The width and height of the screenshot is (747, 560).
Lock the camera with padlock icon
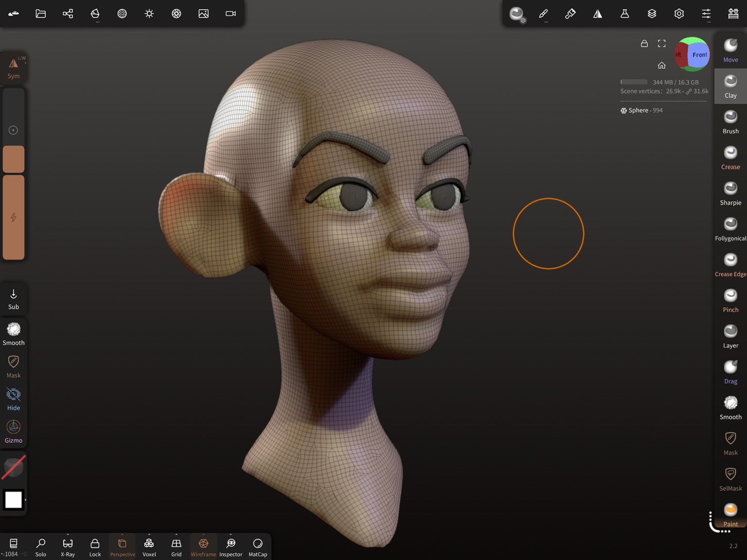[644, 43]
